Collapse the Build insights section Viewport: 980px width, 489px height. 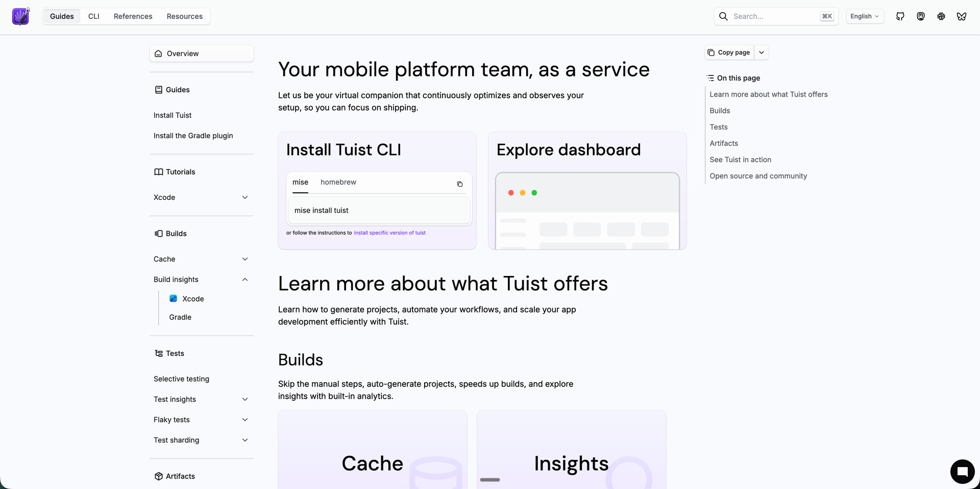tap(245, 279)
